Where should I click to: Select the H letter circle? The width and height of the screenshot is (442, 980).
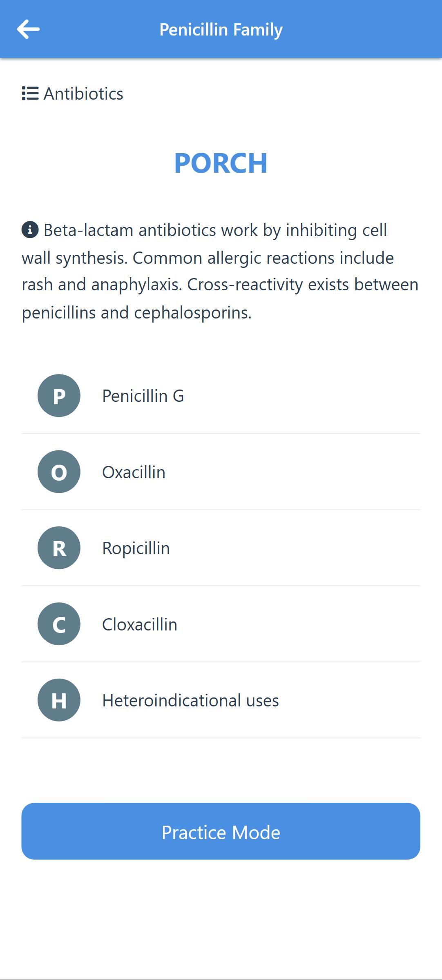[x=59, y=700]
